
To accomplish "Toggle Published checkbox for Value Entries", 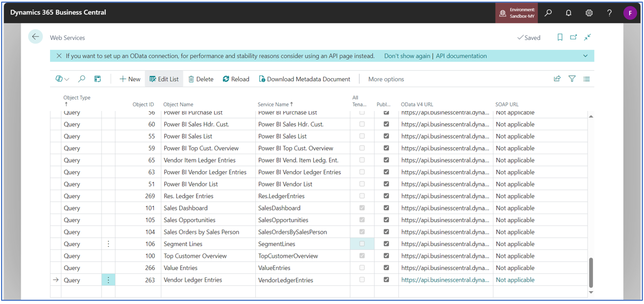I will [x=386, y=268].
